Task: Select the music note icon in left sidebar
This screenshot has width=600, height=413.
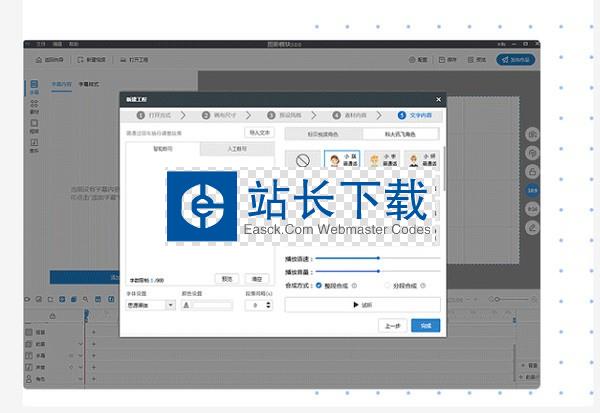Action: pyautogui.click(x=34, y=146)
